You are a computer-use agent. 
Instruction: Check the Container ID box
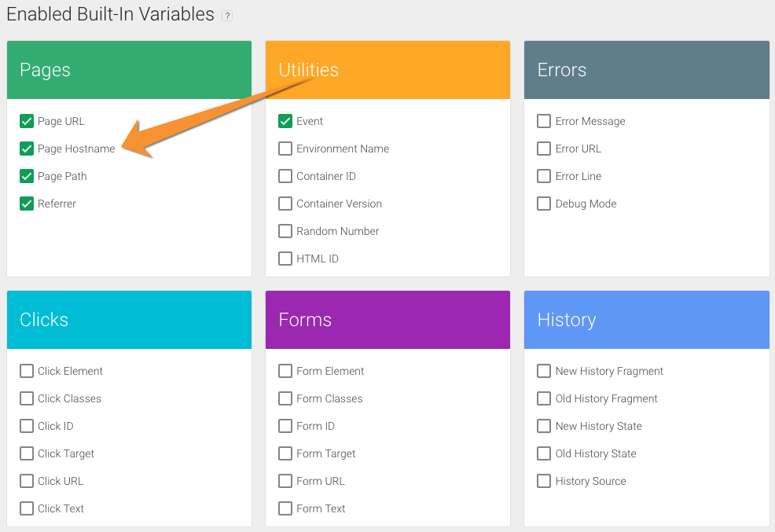[285, 176]
